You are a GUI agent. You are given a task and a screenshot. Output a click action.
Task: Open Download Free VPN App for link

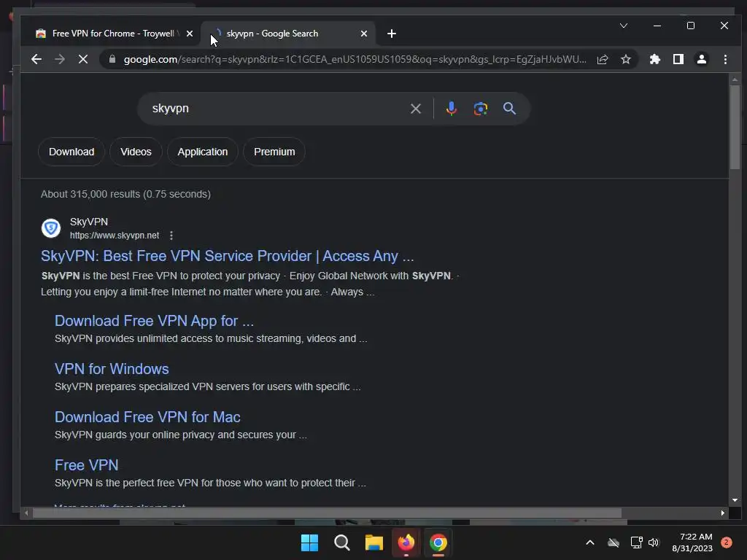(x=154, y=321)
